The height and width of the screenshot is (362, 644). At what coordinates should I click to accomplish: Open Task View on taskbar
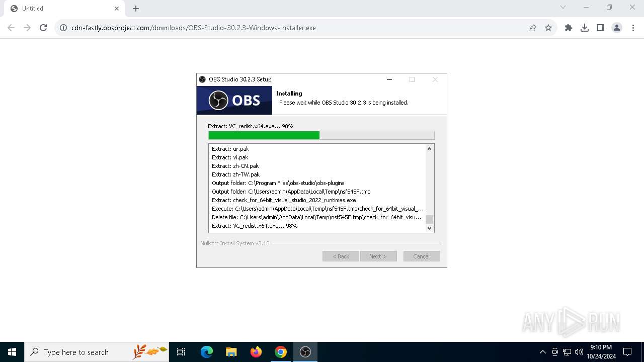181,352
